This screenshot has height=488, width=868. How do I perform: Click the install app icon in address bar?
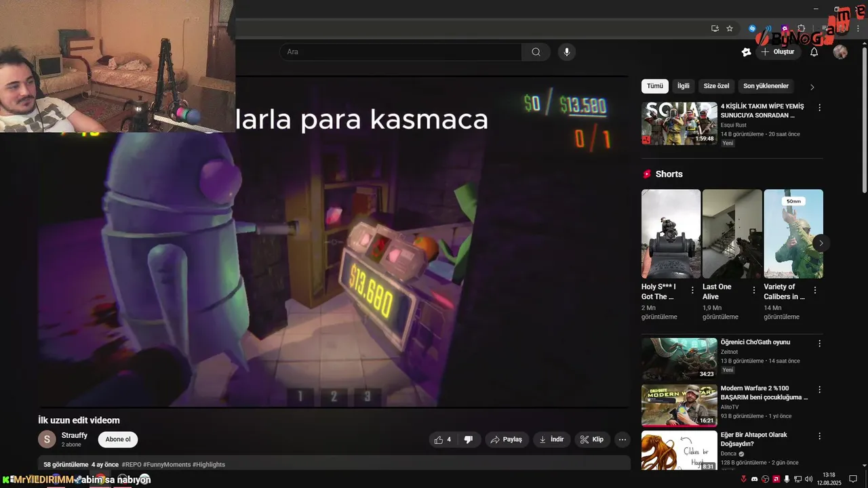coord(715,28)
